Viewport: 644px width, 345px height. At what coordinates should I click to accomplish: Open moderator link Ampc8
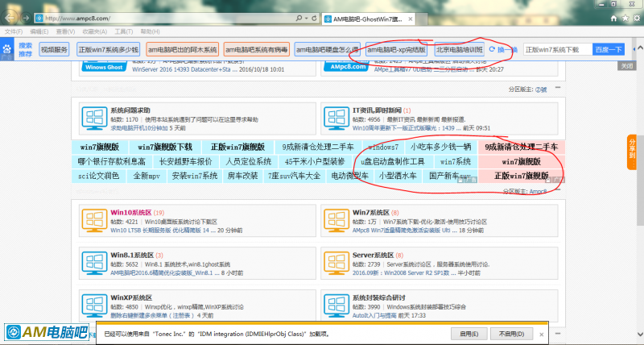(x=538, y=192)
